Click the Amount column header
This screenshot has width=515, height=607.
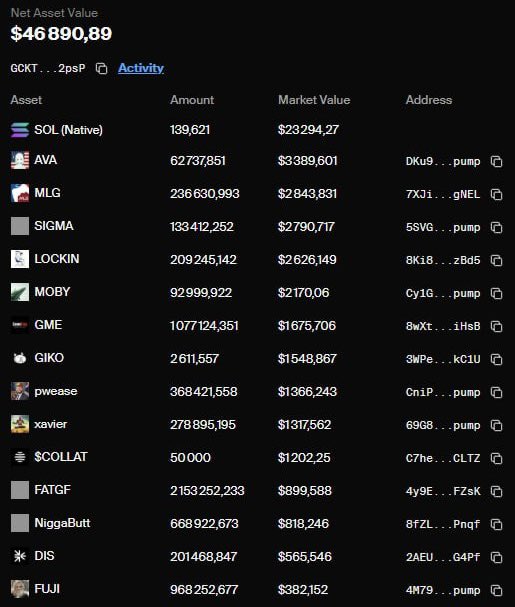[x=192, y=100]
